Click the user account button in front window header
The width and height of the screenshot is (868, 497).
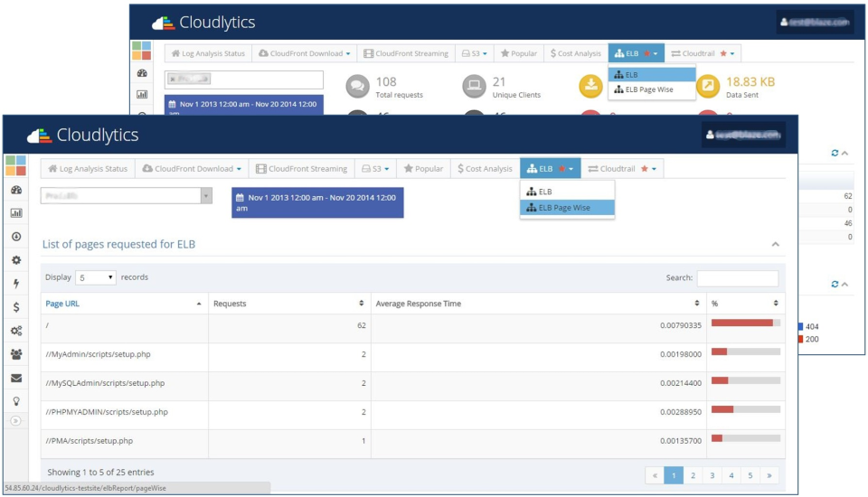743,135
